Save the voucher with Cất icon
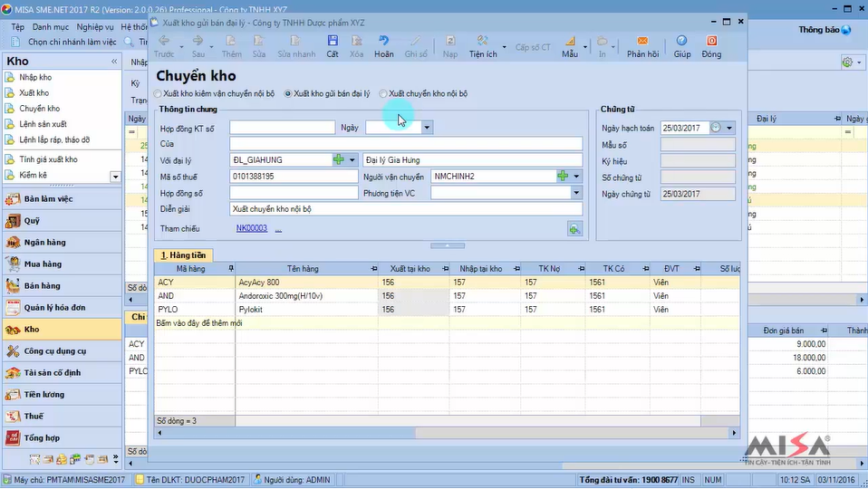 click(333, 41)
